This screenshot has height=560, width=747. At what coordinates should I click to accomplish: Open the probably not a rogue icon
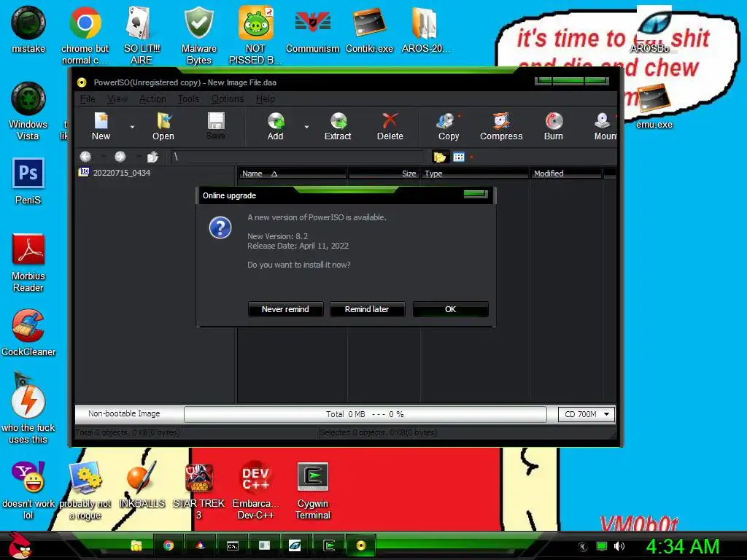[x=85, y=491]
